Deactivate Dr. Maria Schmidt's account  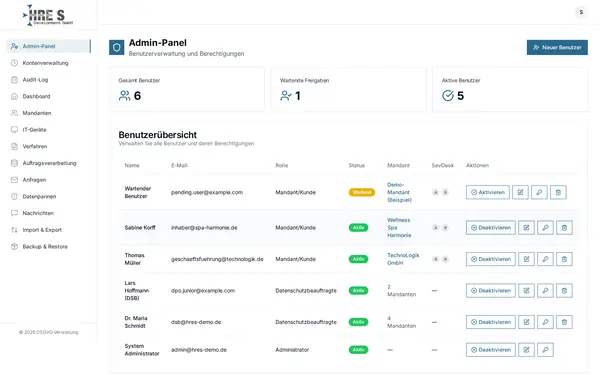coord(491,322)
